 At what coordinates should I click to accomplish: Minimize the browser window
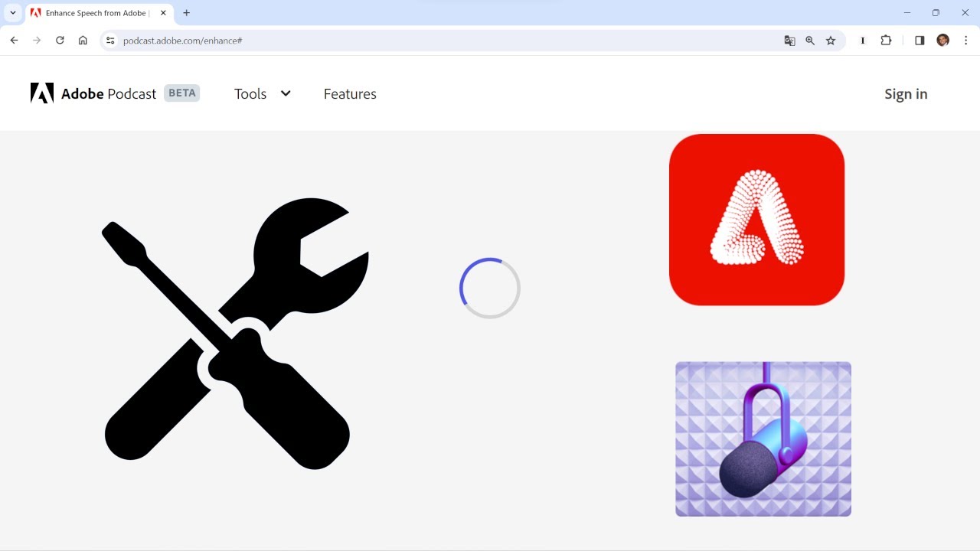coord(907,13)
